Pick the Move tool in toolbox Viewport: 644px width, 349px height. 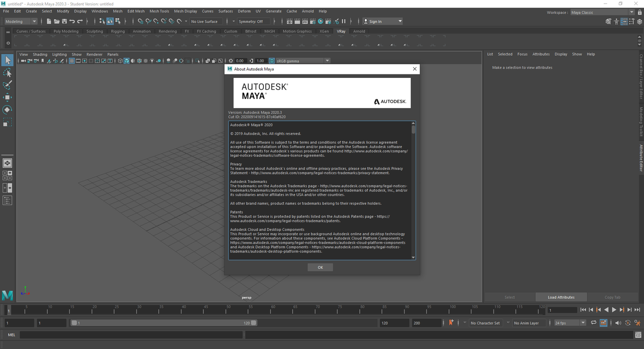tap(8, 97)
